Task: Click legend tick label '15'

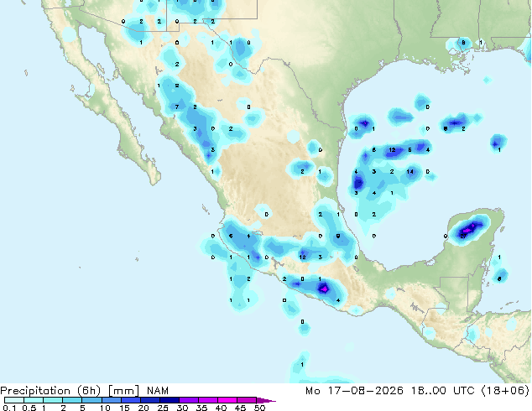Action: (124, 408)
